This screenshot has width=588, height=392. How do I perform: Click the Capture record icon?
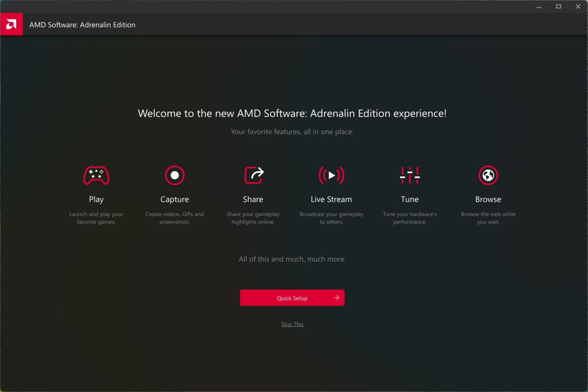tap(174, 175)
